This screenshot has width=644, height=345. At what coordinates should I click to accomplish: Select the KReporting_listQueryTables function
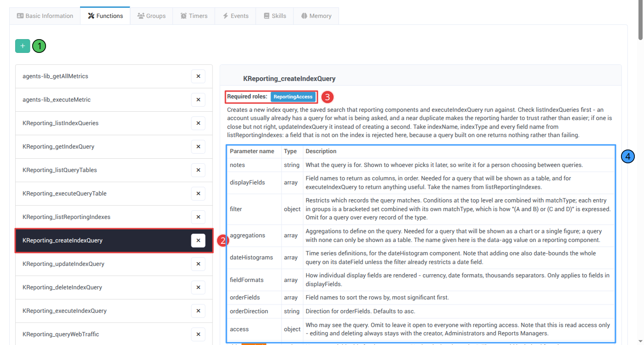click(x=114, y=170)
